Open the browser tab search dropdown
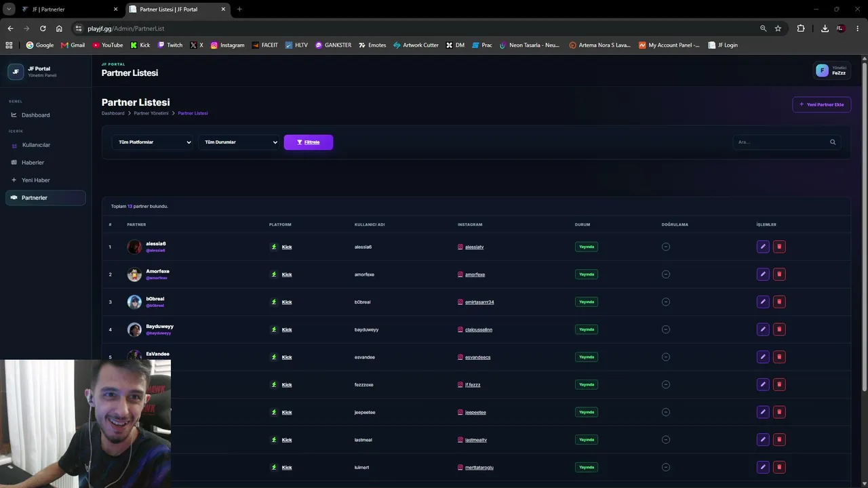Image resolution: width=868 pixels, height=488 pixels. coord(9,9)
